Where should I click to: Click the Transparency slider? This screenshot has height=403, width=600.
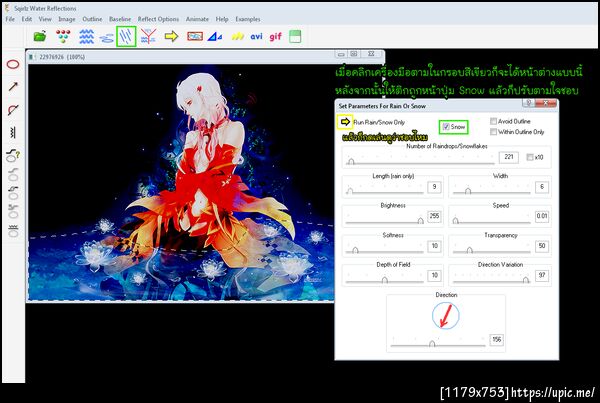[x=491, y=250]
